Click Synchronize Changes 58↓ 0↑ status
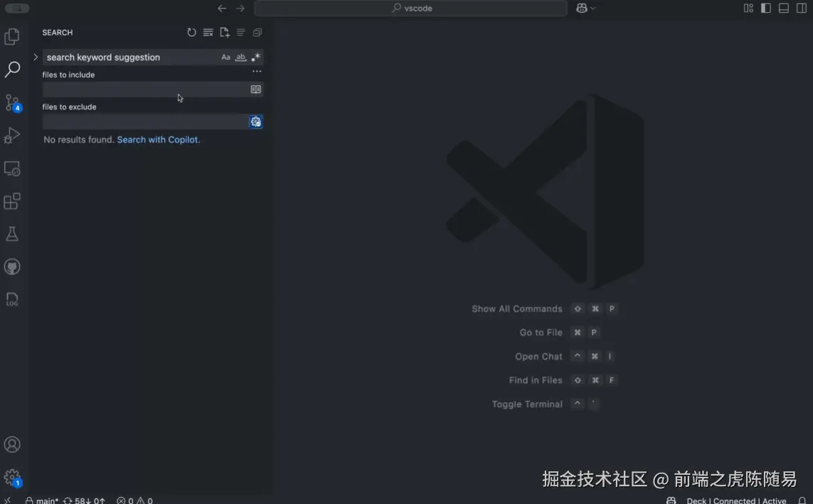Image resolution: width=813 pixels, height=504 pixels. (x=84, y=500)
